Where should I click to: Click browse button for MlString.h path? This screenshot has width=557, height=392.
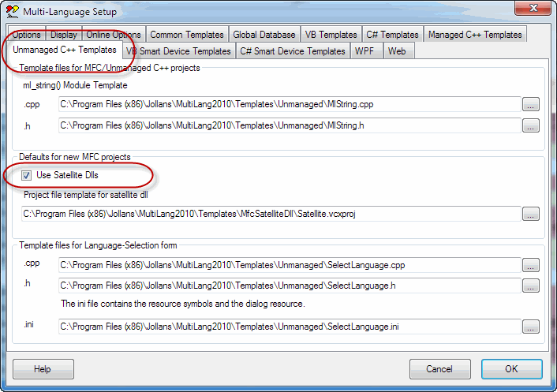point(530,125)
